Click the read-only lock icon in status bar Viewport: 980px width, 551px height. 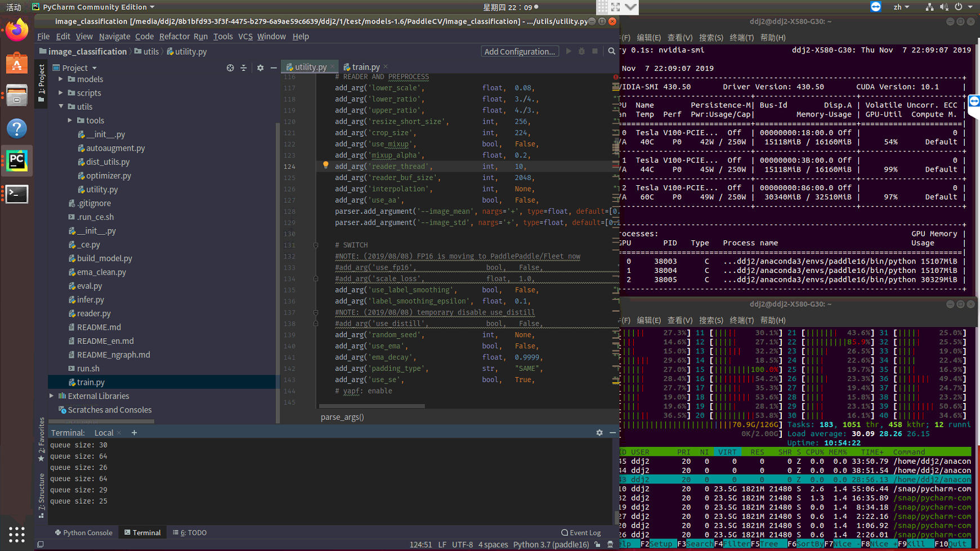click(x=597, y=544)
